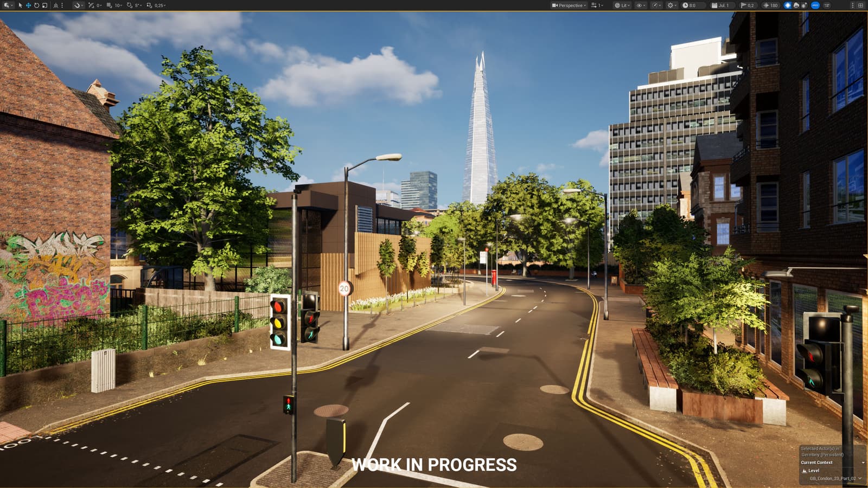Viewport: 868px width, 488px height.
Task: Click the Level icon in Current Context
Action: (805, 471)
